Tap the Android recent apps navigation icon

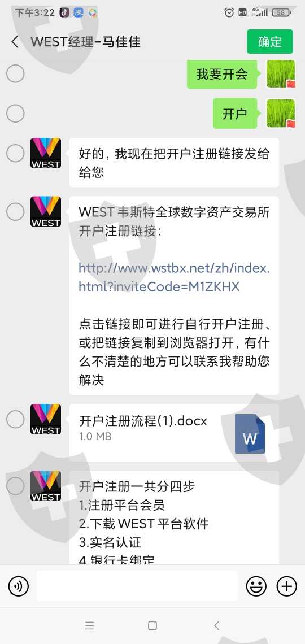point(89,625)
